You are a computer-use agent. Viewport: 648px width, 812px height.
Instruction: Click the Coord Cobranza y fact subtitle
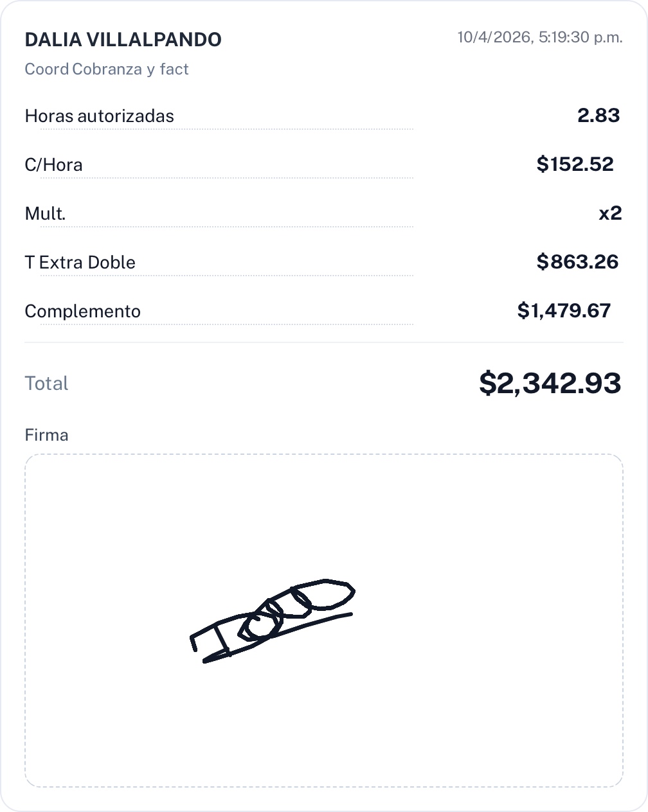coord(107,69)
